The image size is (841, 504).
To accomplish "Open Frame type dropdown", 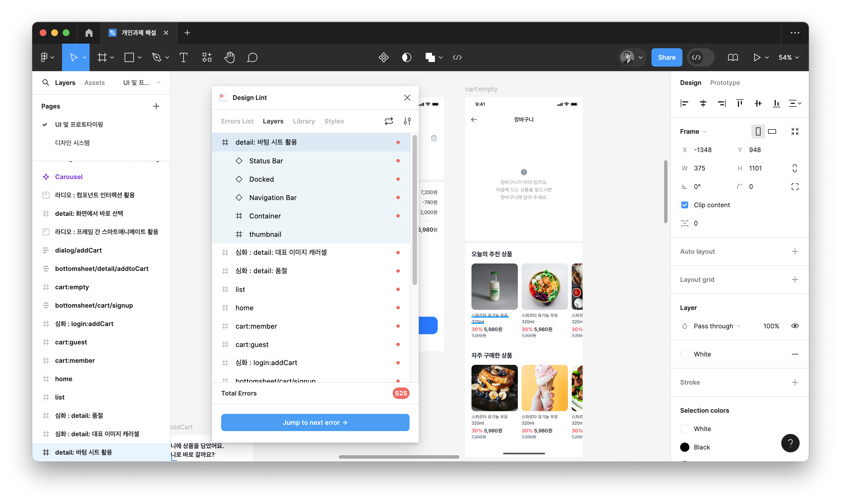I will (693, 131).
